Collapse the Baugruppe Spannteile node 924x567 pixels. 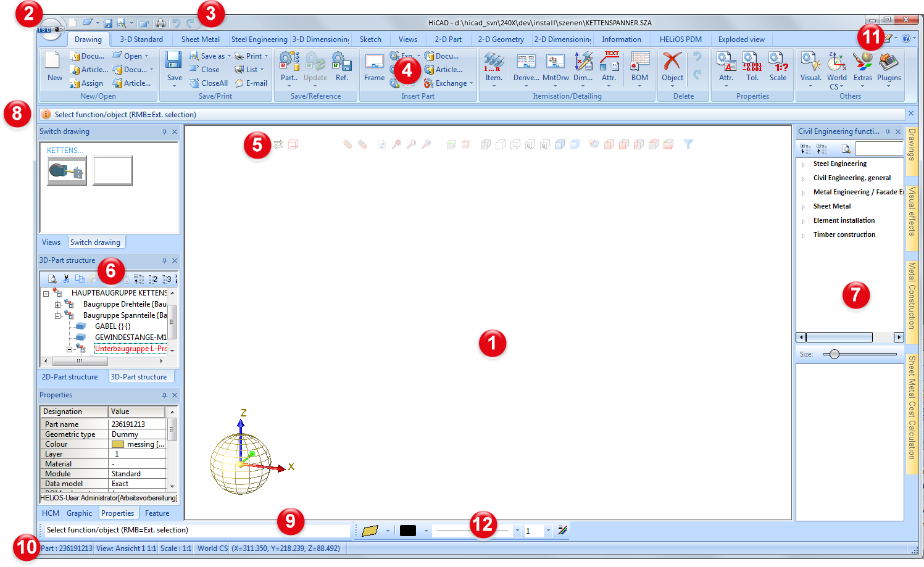(x=57, y=316)
